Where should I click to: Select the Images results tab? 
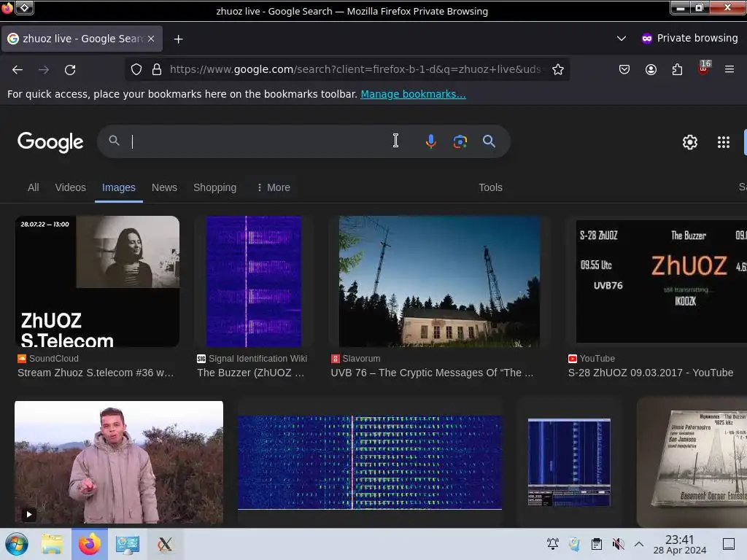(x=119, y=187)
